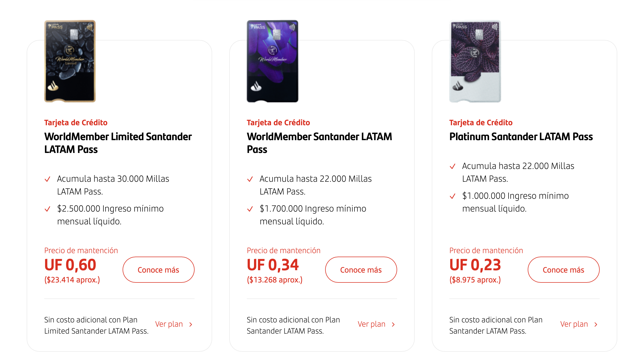The height and width of the screenshot is (364, 637).
Task: Follow Ver plan link under WorldMember card
Action: pos(372,324)
